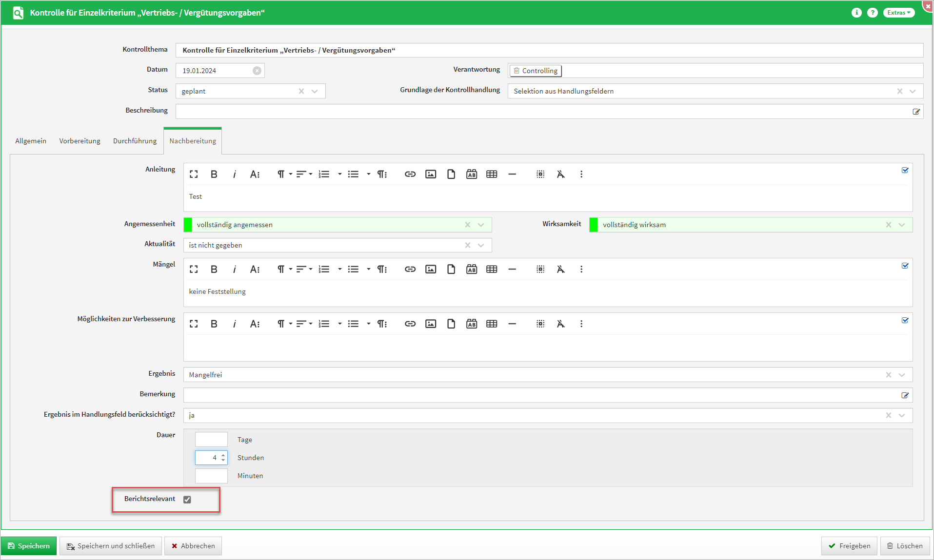Open the Status dropdown
Screen dimensions: 934x560
(315, 91)
